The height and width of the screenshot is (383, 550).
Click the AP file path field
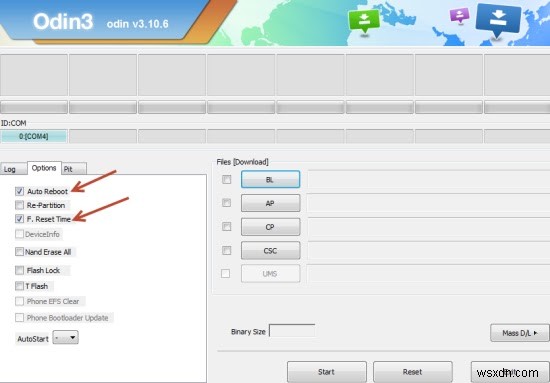[x=429, y=203]
